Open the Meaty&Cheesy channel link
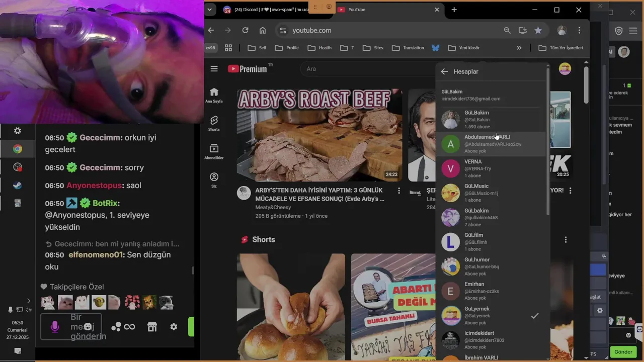The width and height of the screenshot is (644, 362). click(x=273, y=207)
